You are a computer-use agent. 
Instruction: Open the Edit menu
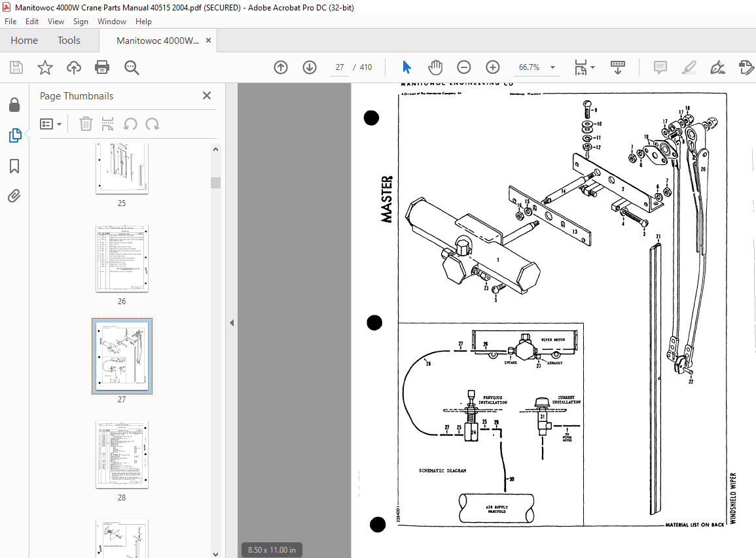[x=32, y=22]
